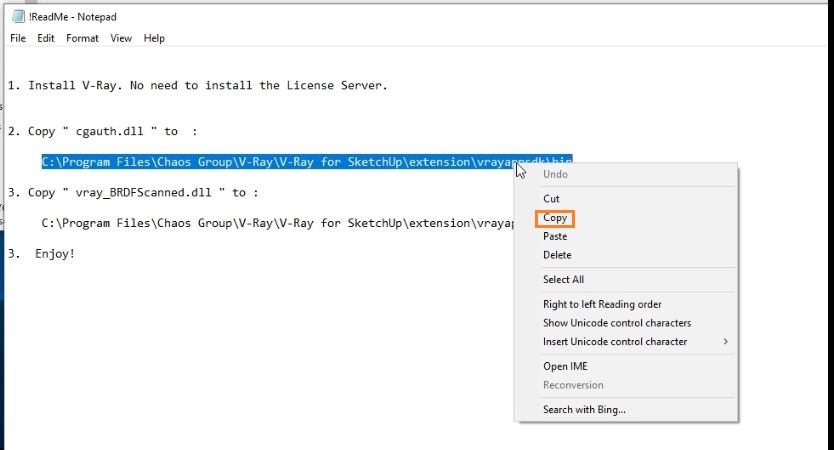Click the Notepad icon in the title bar
The image size is (834, 450).
18,16
